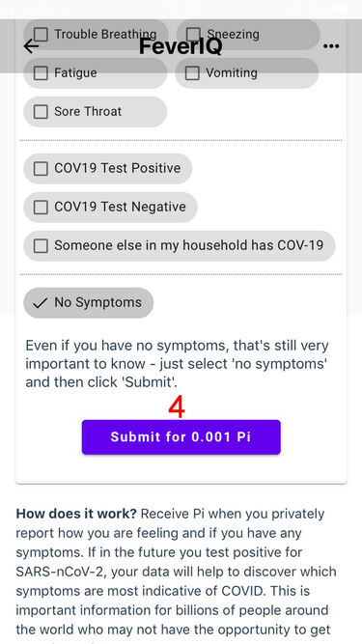
Task: Tap the Sore Throat chip label
Action: click(88, 111)
